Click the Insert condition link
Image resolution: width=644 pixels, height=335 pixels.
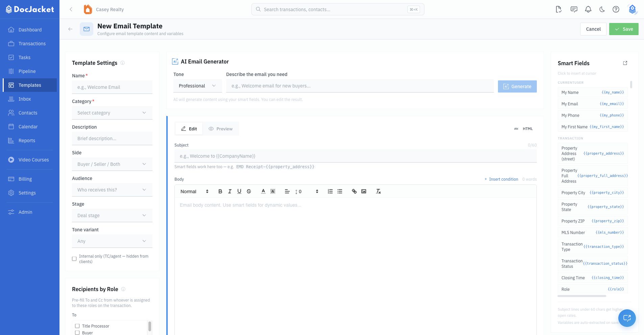tap(501, 179)
